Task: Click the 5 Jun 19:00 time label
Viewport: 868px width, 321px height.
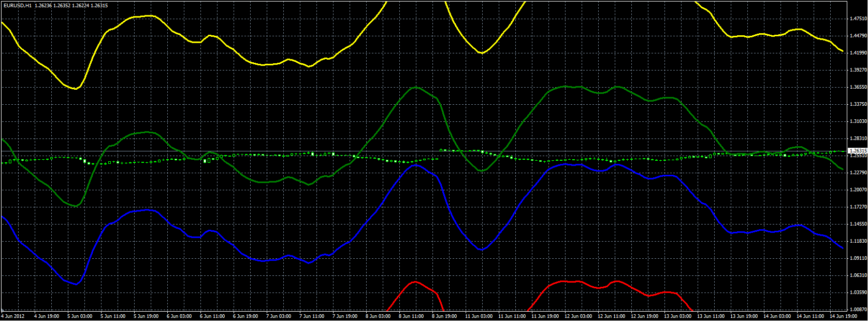Action: (146, 316)
